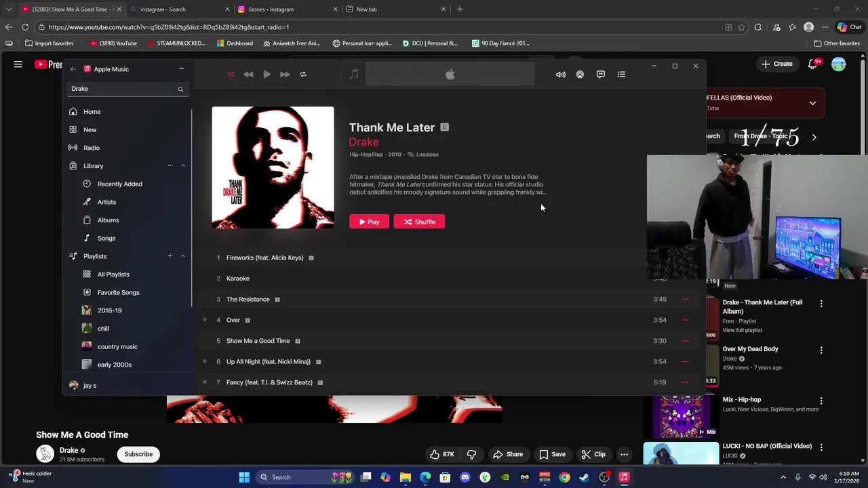Open a new browser tab with plus

point(460,9)
